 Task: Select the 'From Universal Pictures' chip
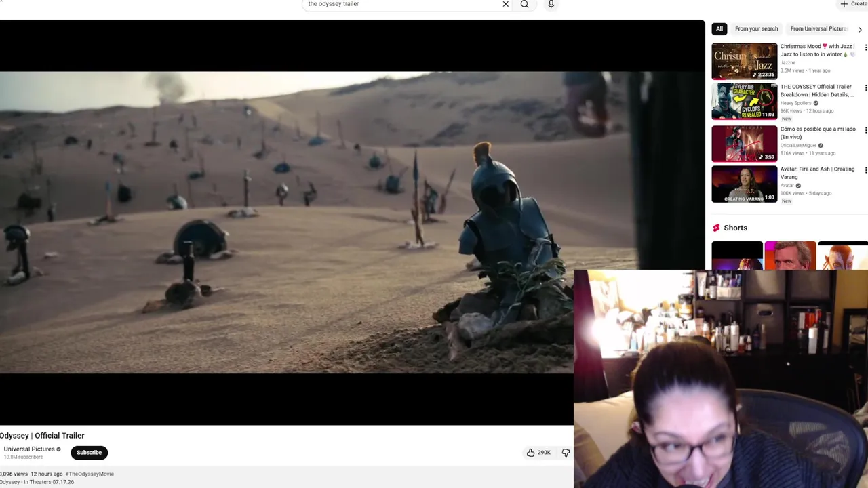pyautogui.click(x=818, y=28)
